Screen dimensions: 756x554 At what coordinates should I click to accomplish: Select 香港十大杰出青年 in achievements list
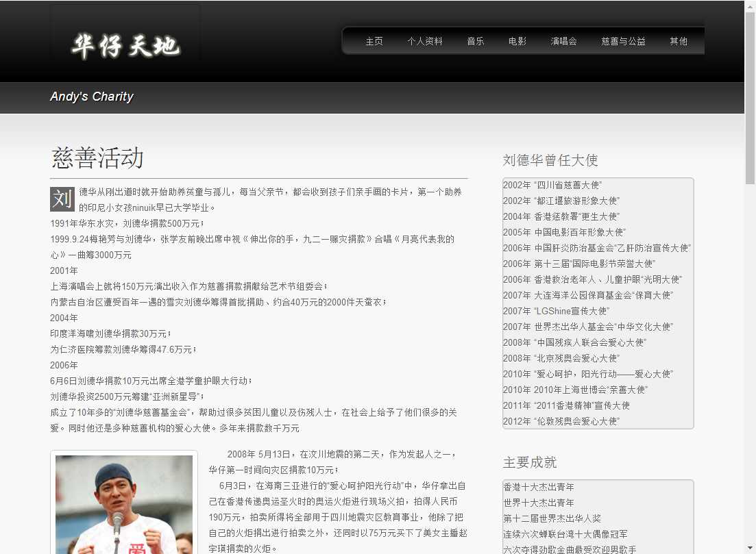coord(539,487)
